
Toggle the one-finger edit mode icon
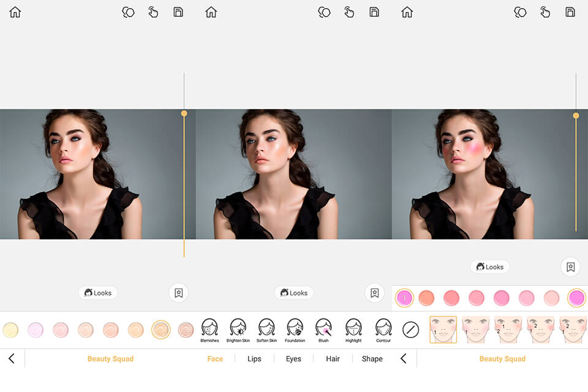[x=153, y=12]
